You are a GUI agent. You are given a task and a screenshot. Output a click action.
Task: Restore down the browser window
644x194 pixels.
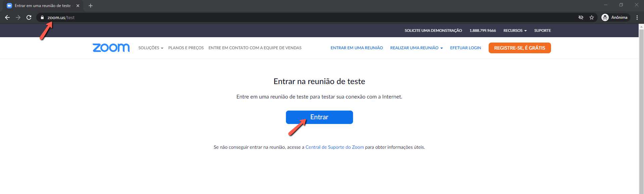[x=621, y=5]
